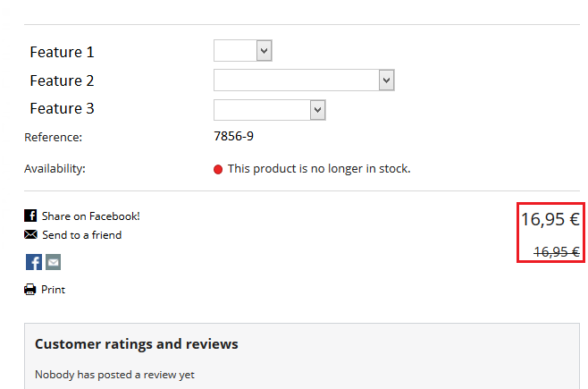
Task: Click the printer icon
Action: coord(30,290)
